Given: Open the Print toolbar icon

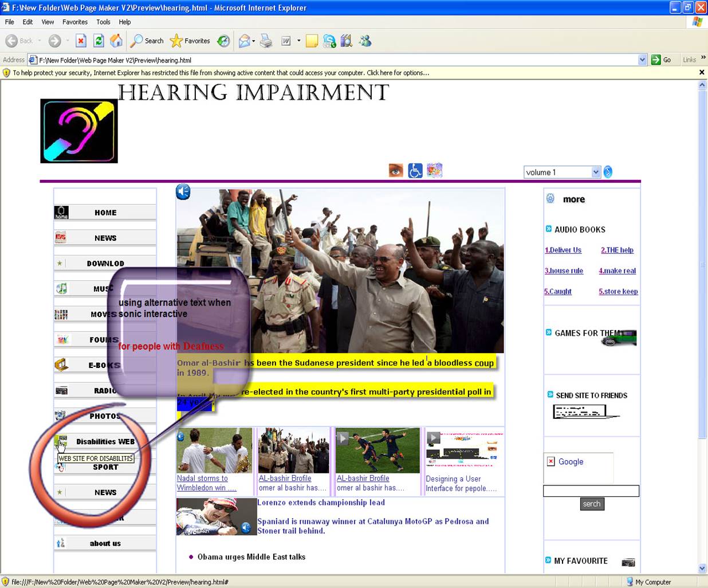Looking at the screenshot, I should click(266, 41).
